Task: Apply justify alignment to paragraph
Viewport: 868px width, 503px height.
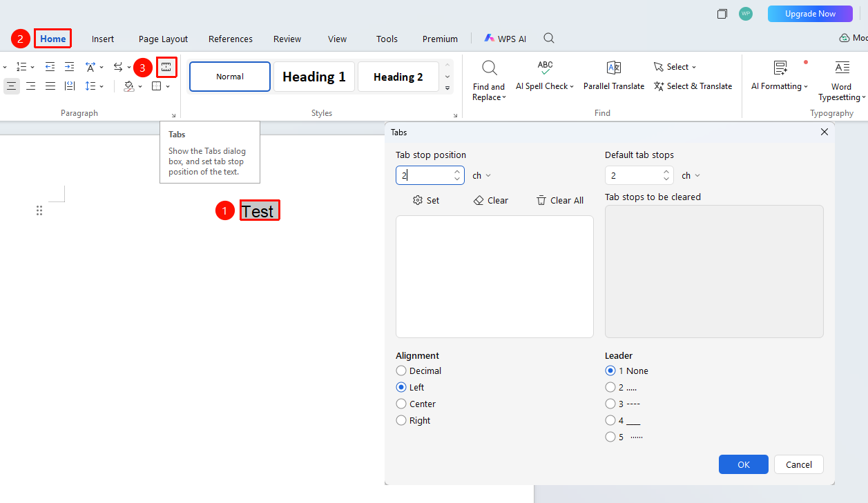Action: tap(50, 86)
